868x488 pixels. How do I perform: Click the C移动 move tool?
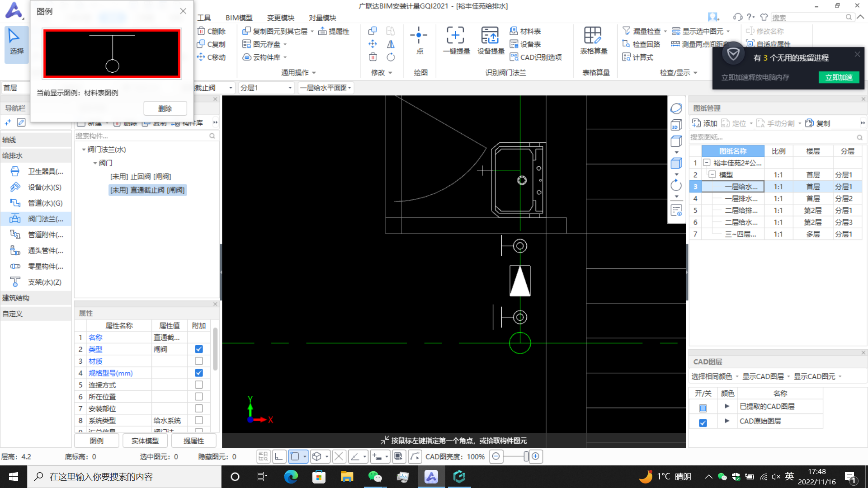click(x=211, y=57)
